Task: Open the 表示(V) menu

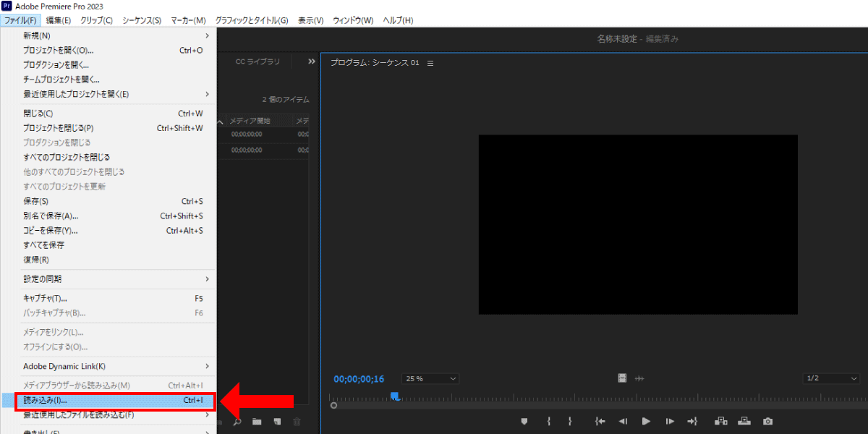Action: 310,20
